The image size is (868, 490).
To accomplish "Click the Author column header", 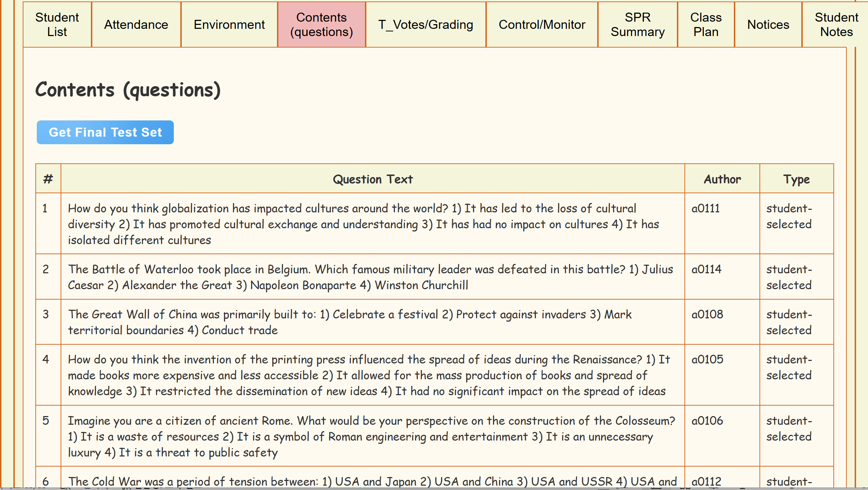I will coord(722,179).
